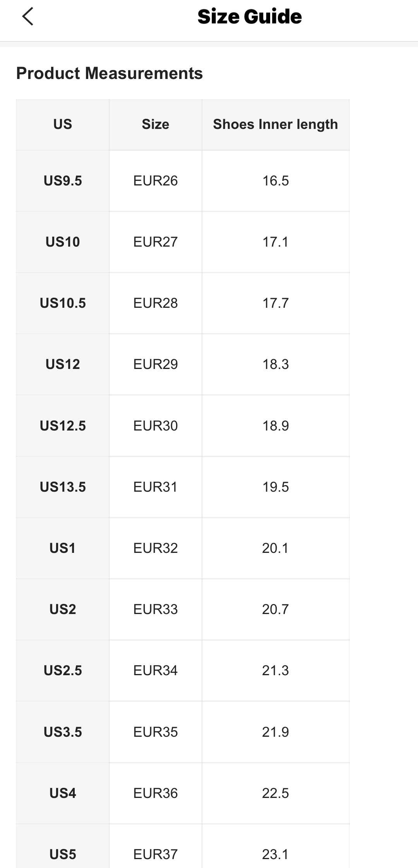
Task: Tap the 17.1 inner length cell
Action: [276, 242]
